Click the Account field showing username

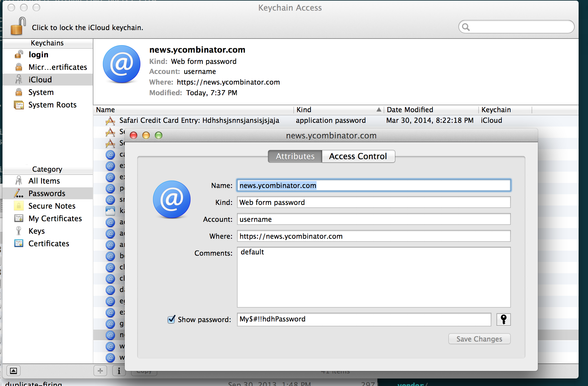coord(374,219)
